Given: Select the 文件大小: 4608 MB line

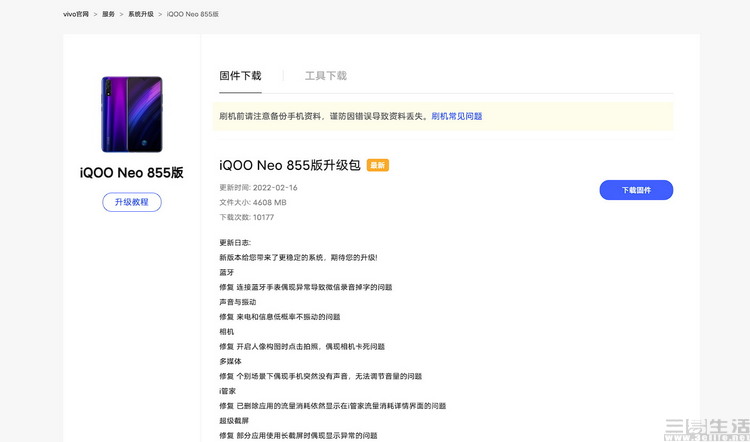Looking at the screenshot, I should (253, 202).
